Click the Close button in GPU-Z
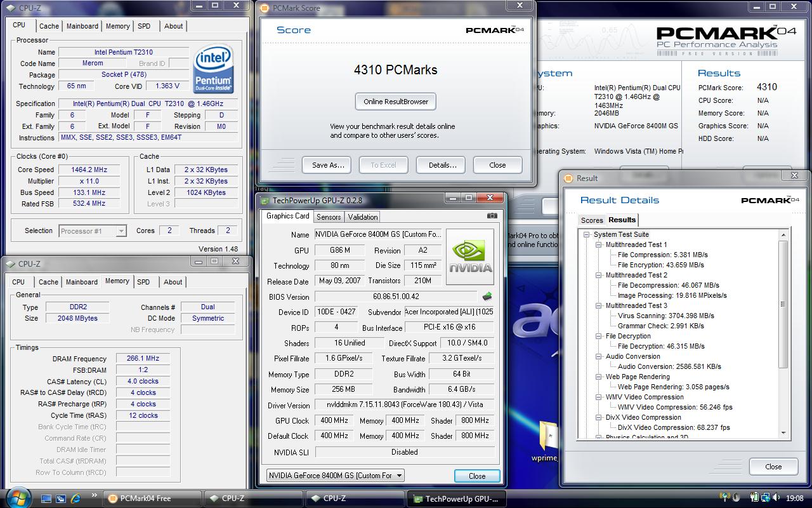The height and width of the screenshot is (508, 812). (x=477, y=476)
